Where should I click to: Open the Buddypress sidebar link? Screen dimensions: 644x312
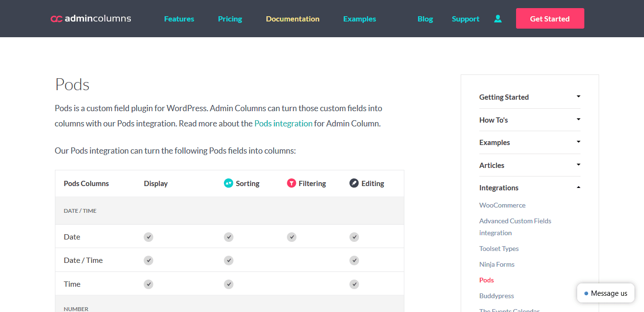click(496, 296)
